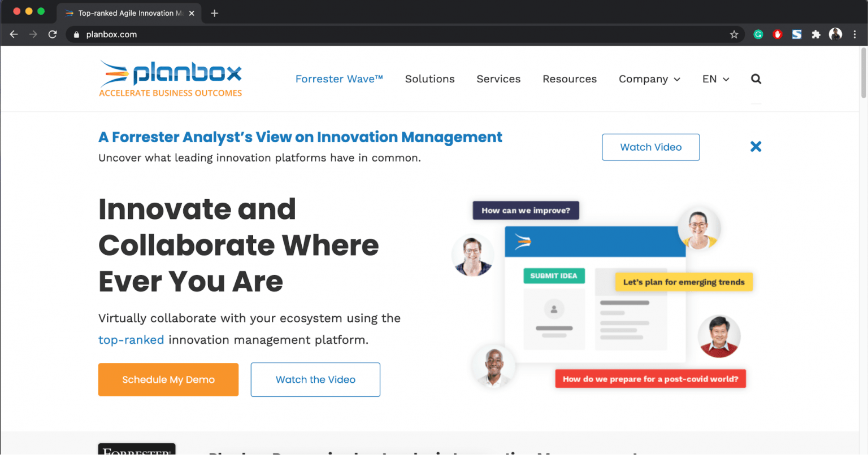The image size is (868, 455).
Task: Reload the page
Action: (x=52, y=34)
